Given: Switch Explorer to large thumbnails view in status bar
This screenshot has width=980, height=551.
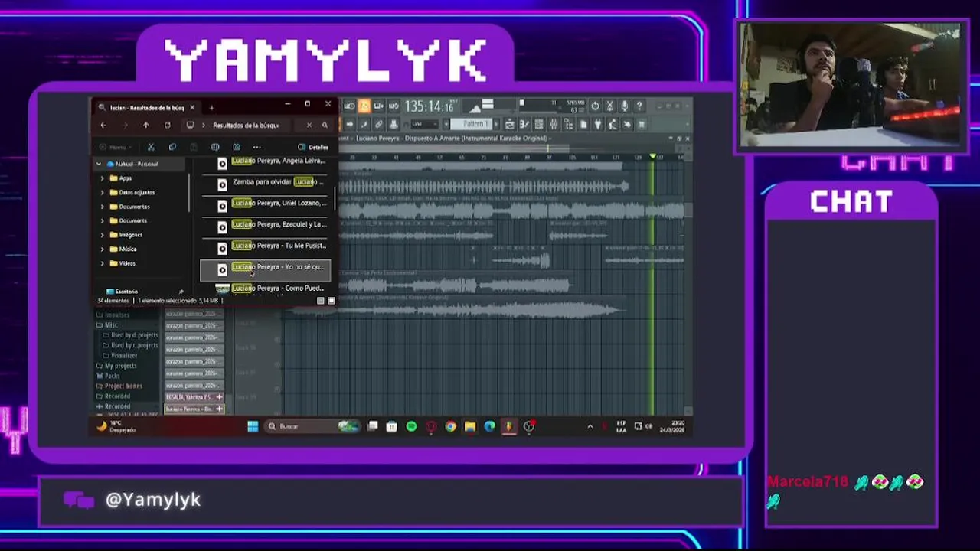Looking at the screenshot, I should pos(332,301).
